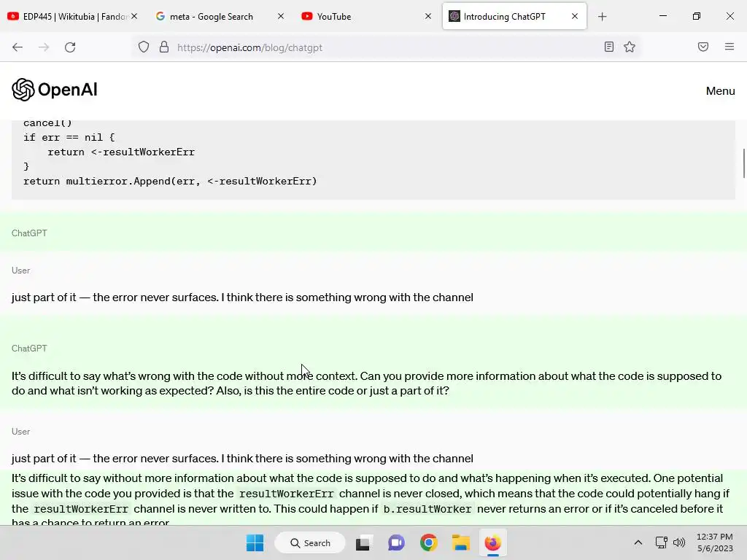Image resolution: width=747 pixels, height=560 pixels.
Task: Close the YouTube tab
Action: pyautogui.click(x=427, y=16)
